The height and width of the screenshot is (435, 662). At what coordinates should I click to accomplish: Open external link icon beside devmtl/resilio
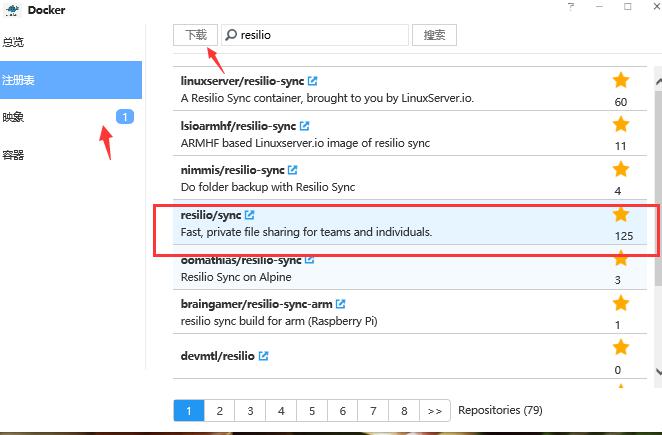[264, 356]
